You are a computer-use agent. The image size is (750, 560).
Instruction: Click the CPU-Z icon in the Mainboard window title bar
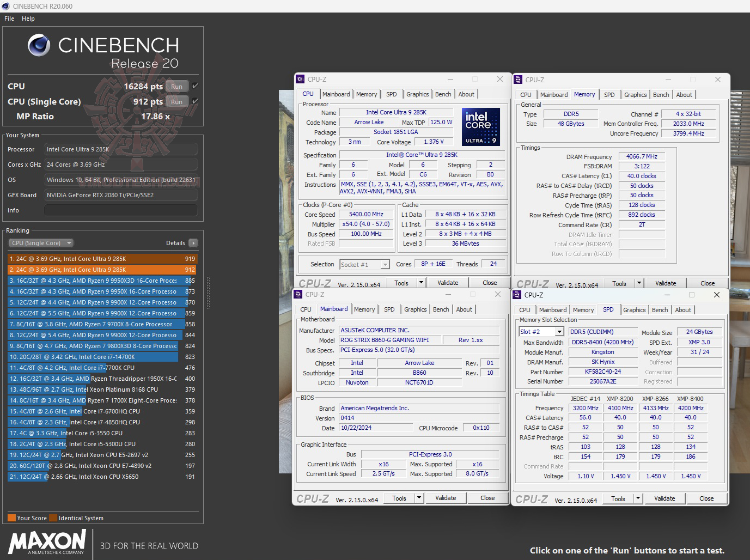pos(298,294)
